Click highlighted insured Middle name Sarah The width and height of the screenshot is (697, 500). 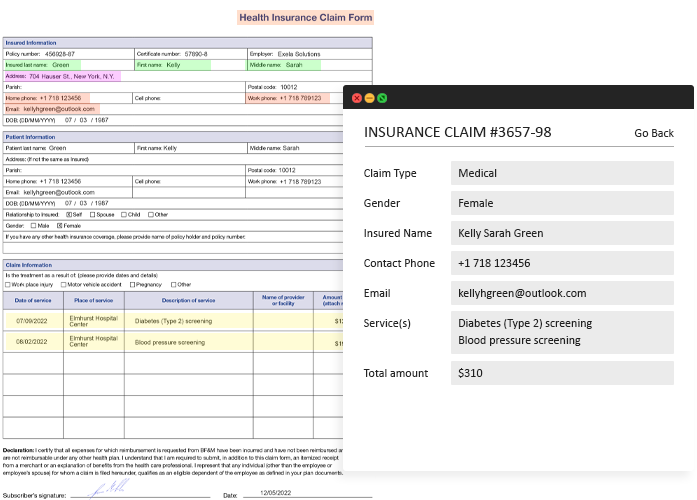tap(284, 65)
